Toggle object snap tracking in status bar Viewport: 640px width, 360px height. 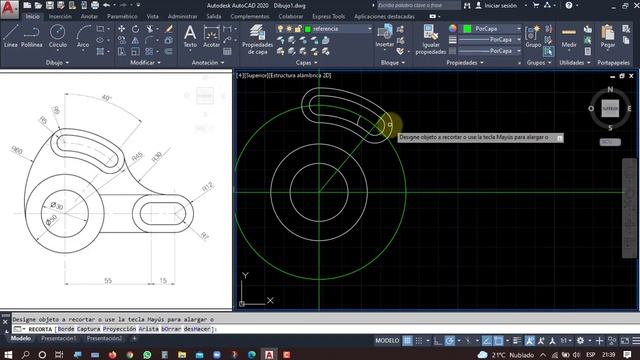(x=487, y=341)
